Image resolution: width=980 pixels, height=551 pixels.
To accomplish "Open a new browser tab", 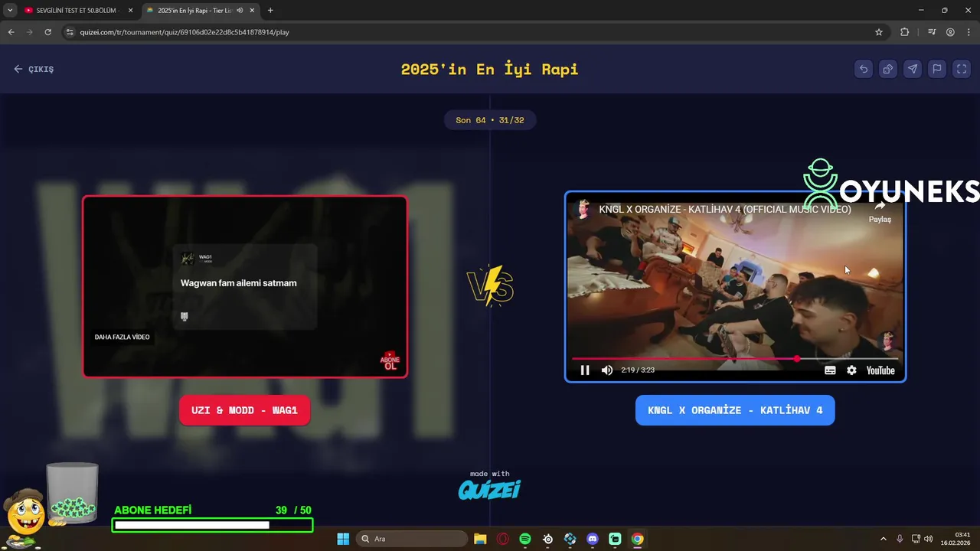I will tap(270, 11).
